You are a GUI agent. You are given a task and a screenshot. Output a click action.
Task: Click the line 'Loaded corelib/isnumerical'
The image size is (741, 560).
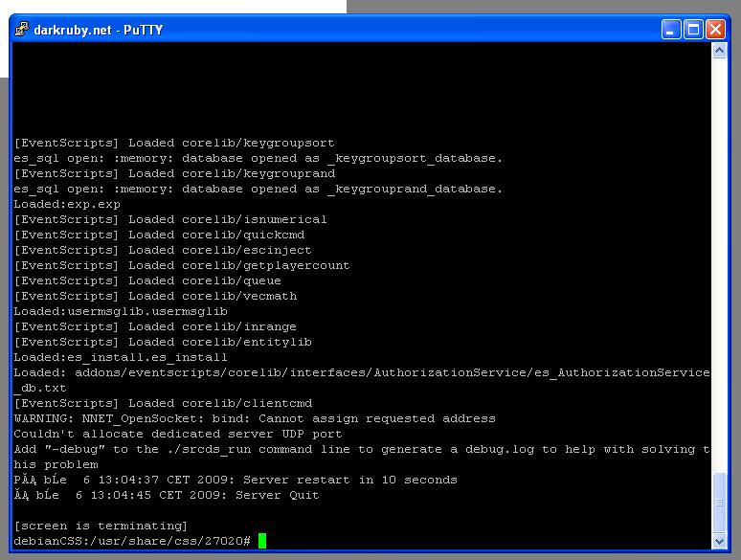(170, 219)
